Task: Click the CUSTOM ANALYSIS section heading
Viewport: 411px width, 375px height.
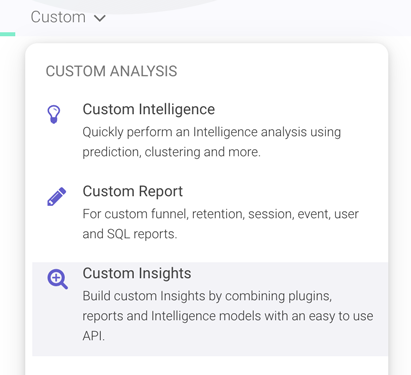Action: (111, 71)
